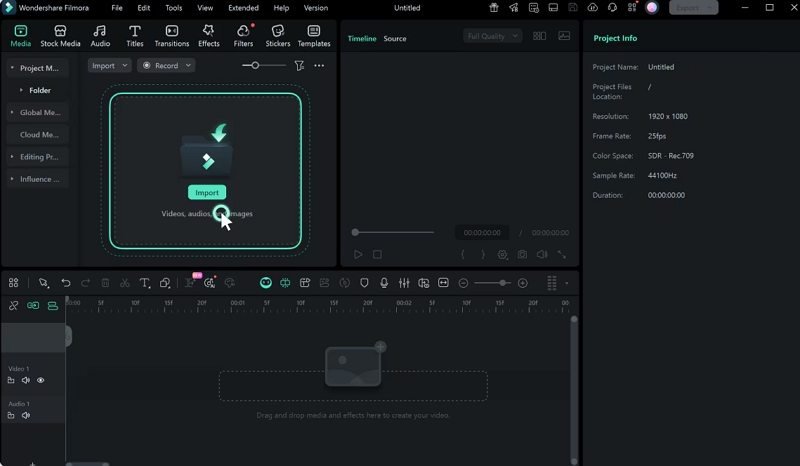The width and height of the screenshot is (800, 466).
Task: Click the undo button
Action: [x=65, y=283]
